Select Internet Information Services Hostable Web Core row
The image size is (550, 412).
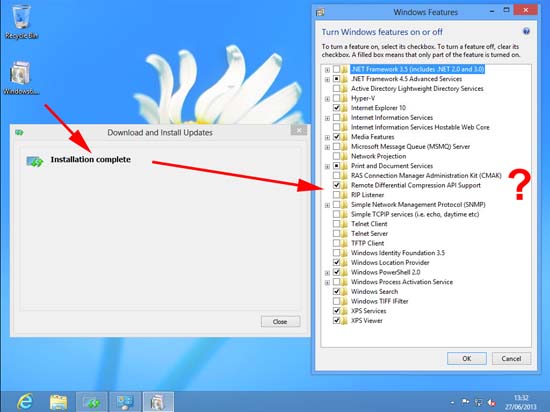pos(420,127)
